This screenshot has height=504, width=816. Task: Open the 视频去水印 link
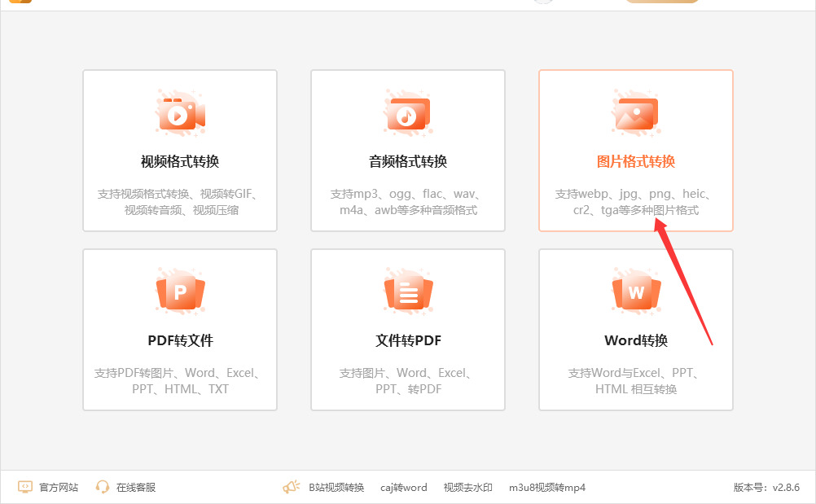coord(467,488)
